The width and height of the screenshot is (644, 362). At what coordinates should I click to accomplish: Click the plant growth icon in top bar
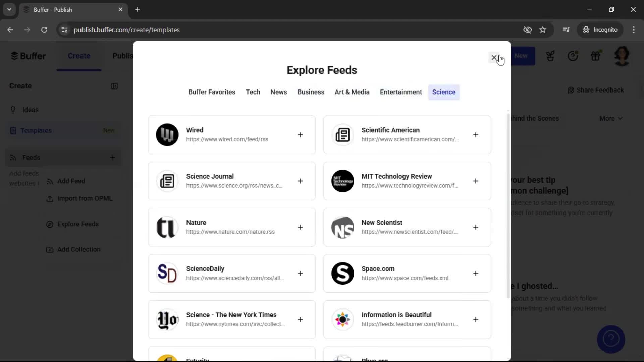[550, 56]
